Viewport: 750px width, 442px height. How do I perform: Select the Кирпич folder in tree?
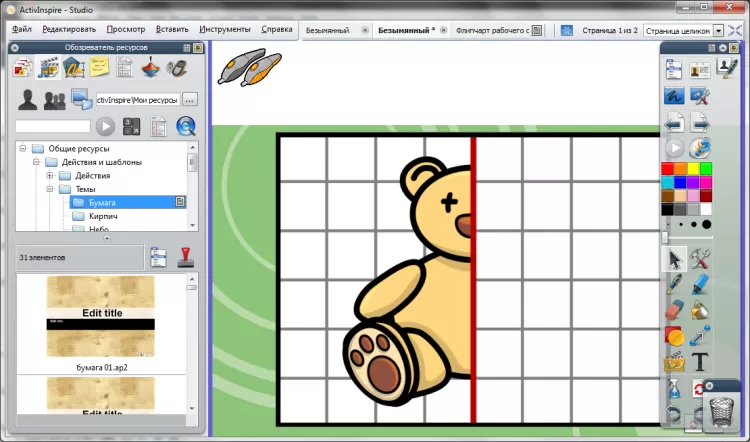103,216
